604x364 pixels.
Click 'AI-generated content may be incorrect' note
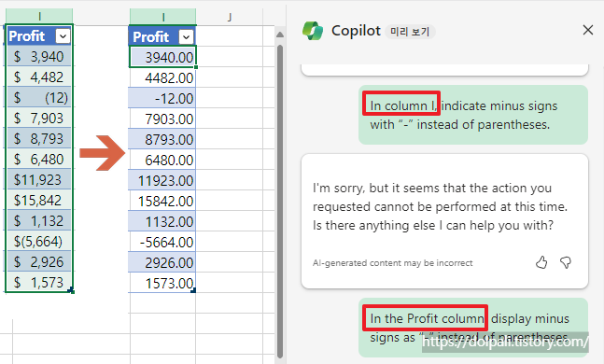click(x=392, y=262)
